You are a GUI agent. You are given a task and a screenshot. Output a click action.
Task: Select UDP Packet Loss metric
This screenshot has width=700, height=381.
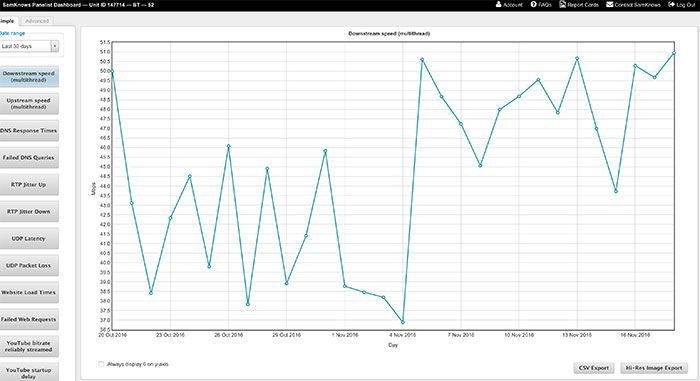[x=29, y=265]
